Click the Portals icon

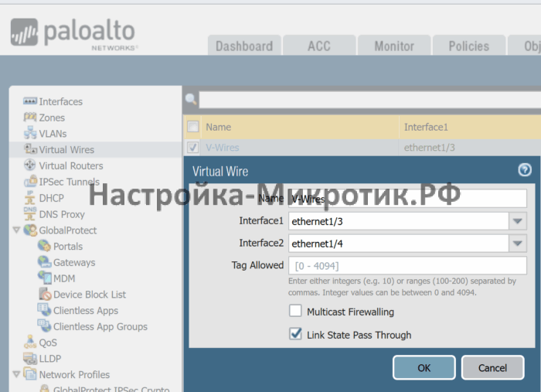[44, 246]
